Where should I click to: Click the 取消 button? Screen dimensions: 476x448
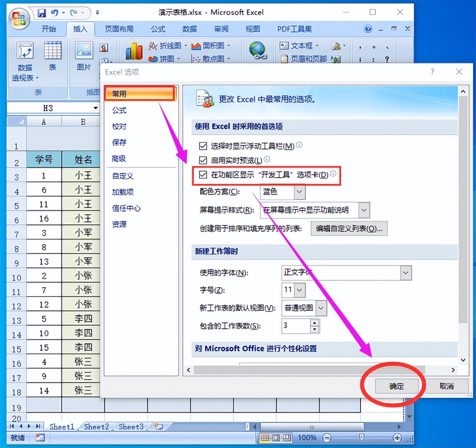447,386
